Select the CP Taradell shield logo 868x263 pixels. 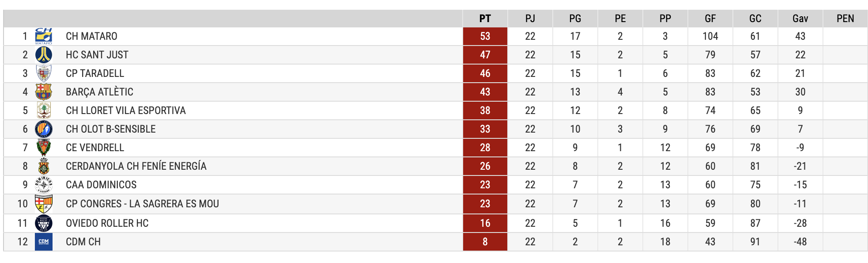point(44,73)
